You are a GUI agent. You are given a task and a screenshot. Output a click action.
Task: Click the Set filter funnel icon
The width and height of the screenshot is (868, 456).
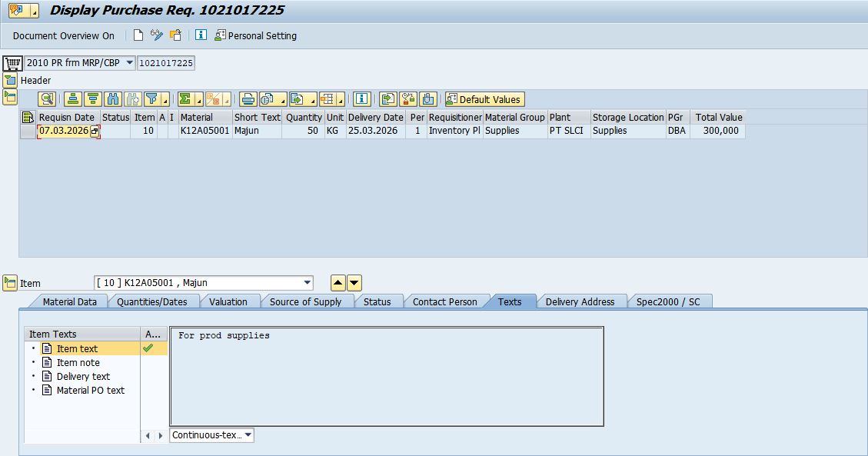point(153,99)
